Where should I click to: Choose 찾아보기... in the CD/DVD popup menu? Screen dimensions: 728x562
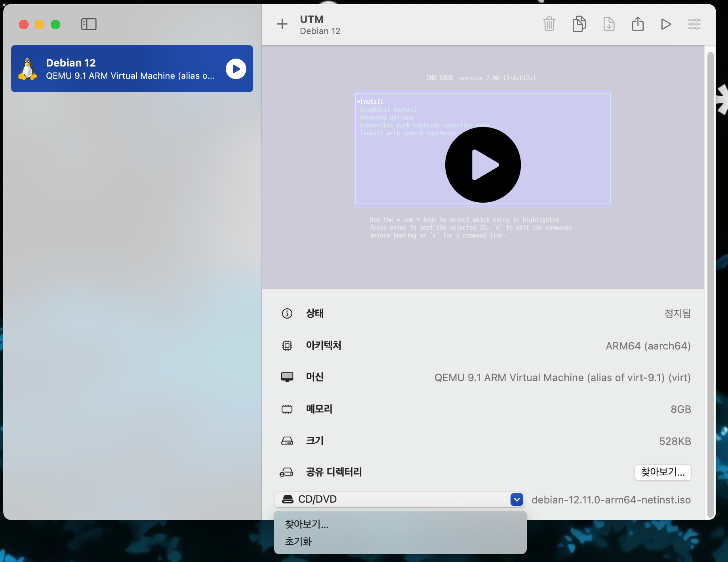307,524
